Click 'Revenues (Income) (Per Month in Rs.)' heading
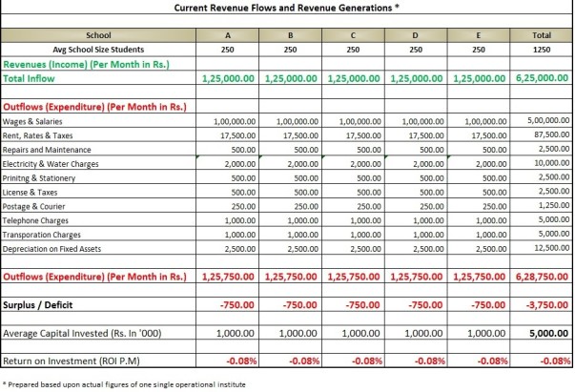Viewport: 575px width, 392px height. [x=86, y=64]
